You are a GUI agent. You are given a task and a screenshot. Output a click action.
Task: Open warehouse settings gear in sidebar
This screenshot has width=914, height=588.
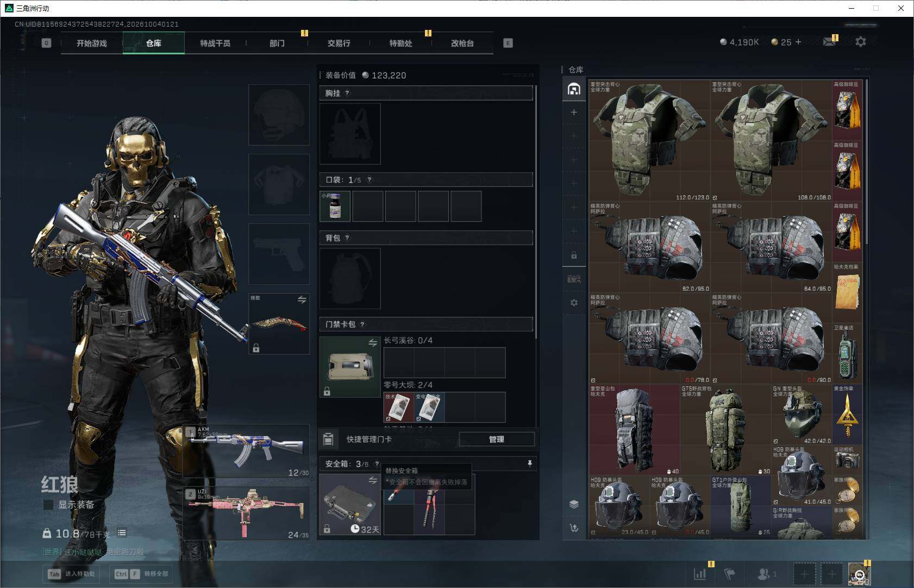pyautogui.click(x=574, y=303)
